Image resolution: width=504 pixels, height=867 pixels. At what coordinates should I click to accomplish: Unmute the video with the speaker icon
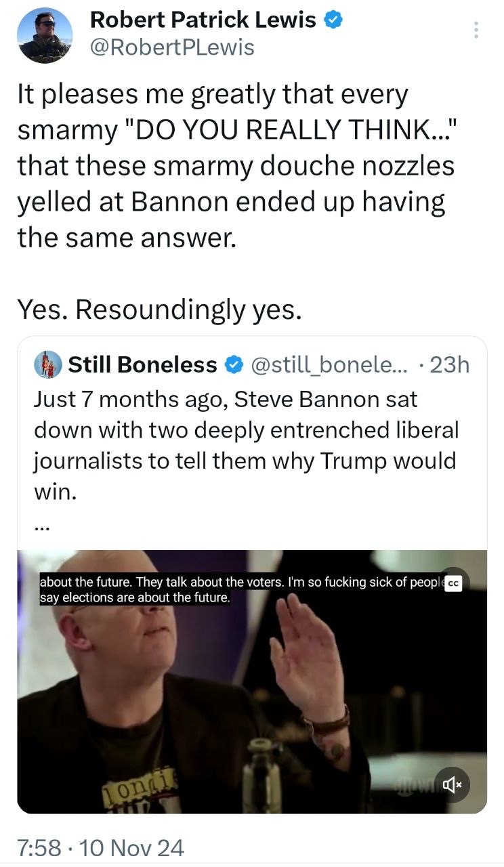pyautogui.click(x=452, y=785)
